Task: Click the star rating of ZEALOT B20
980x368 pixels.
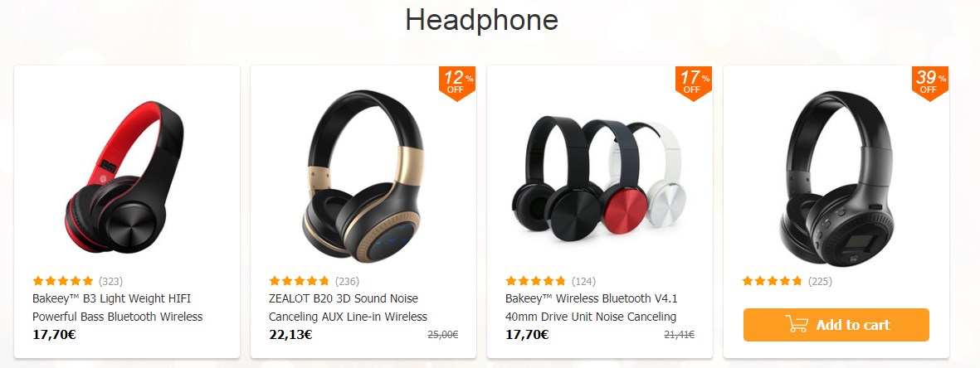Action: point(300,281)
